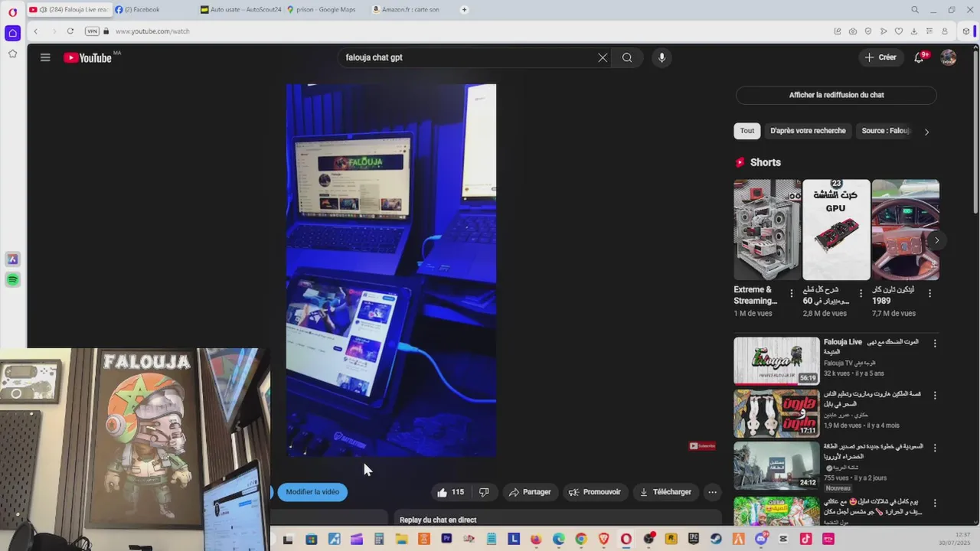980x551 pixels.
Task: Open options for the Falouja Live video
Action: 934,344
